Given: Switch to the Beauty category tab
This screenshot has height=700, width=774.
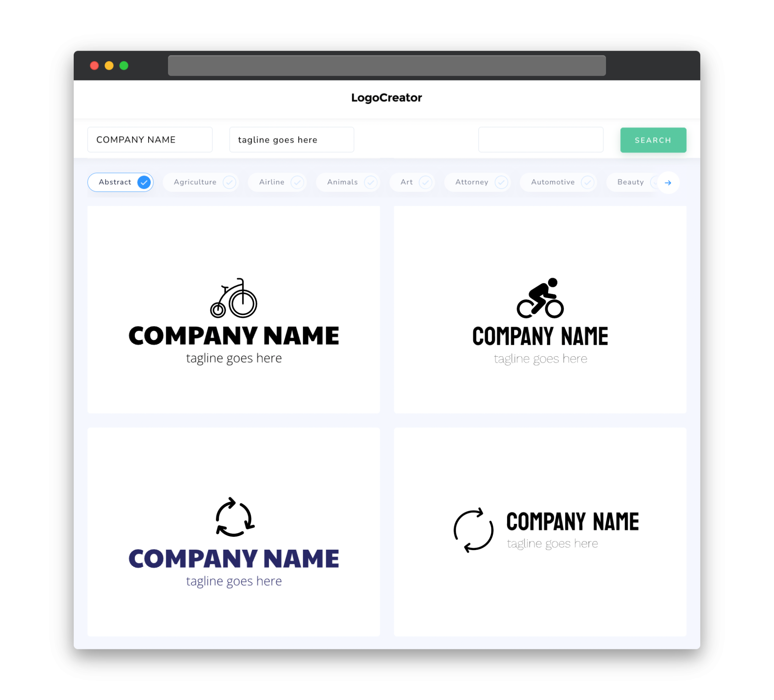Looking at the screenshot, I should [630, 182].
